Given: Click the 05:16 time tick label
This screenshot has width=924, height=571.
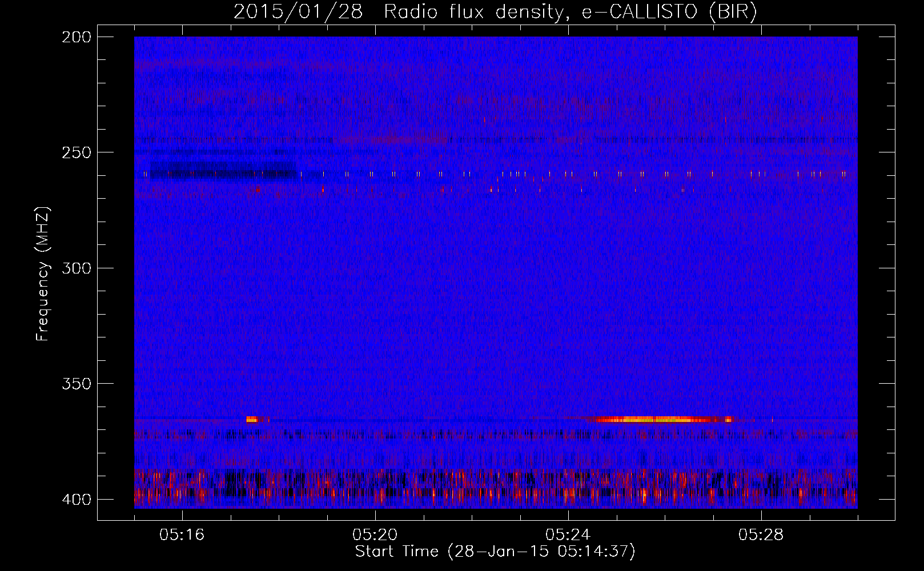Looking at the screenshot, I should point(182,535).
